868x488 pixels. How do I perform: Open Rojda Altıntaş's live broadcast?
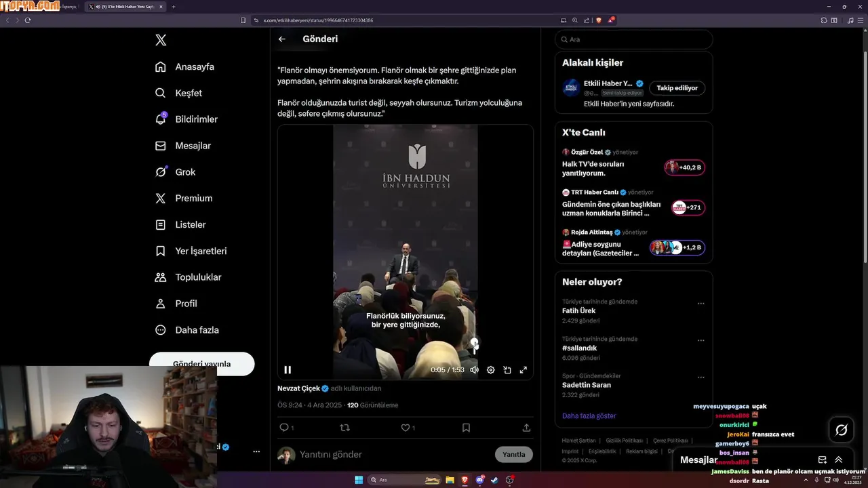click(x=633, y=243)
